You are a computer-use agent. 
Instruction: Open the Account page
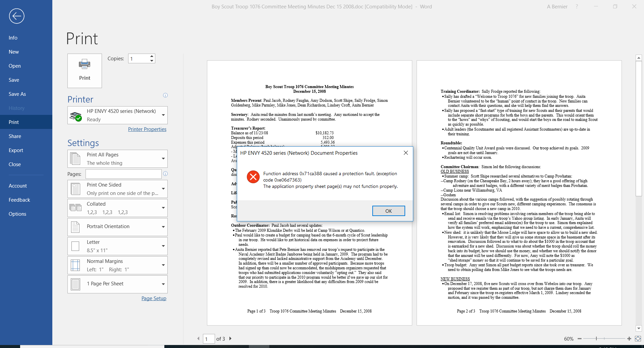coord(26,186)
